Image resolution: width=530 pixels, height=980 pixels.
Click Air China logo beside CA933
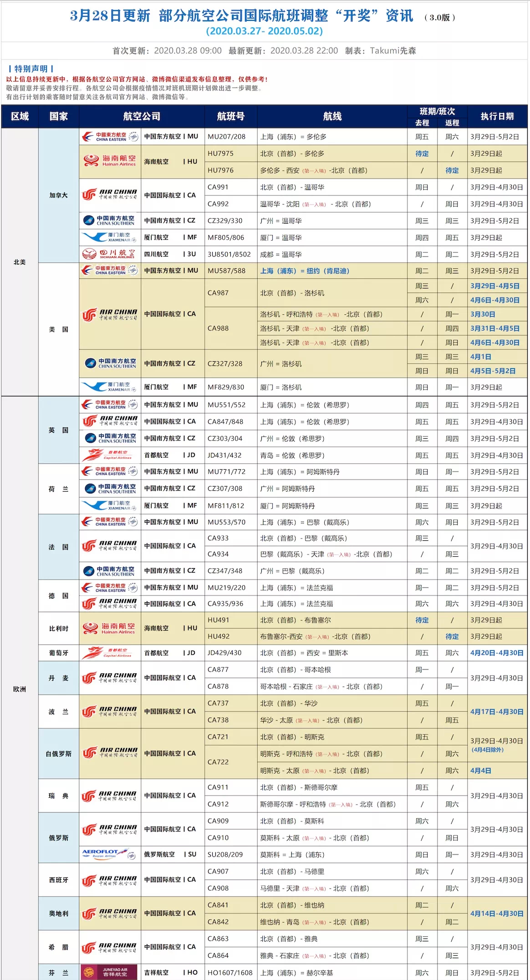tap(110, 546)
